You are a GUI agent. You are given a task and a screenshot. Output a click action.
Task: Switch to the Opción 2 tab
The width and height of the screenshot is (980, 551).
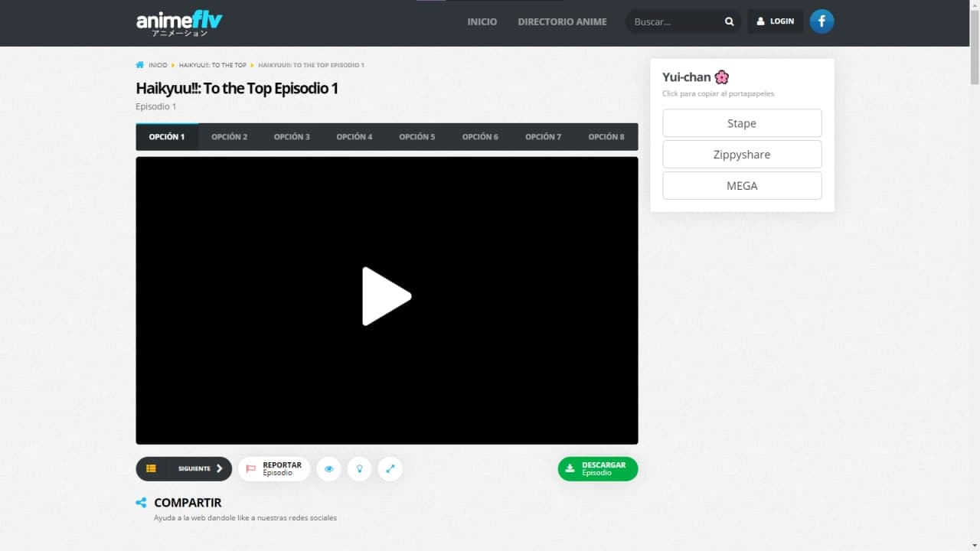[230, 137]
